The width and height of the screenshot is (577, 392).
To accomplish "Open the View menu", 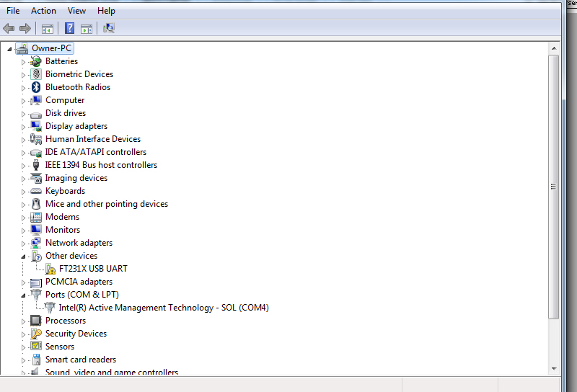I will pyautogui.click(x=76, y=11).
